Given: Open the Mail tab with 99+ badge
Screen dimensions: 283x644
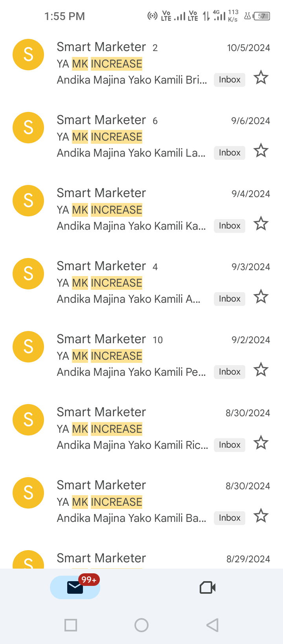Looking at the screenshot, I should 75,587.
